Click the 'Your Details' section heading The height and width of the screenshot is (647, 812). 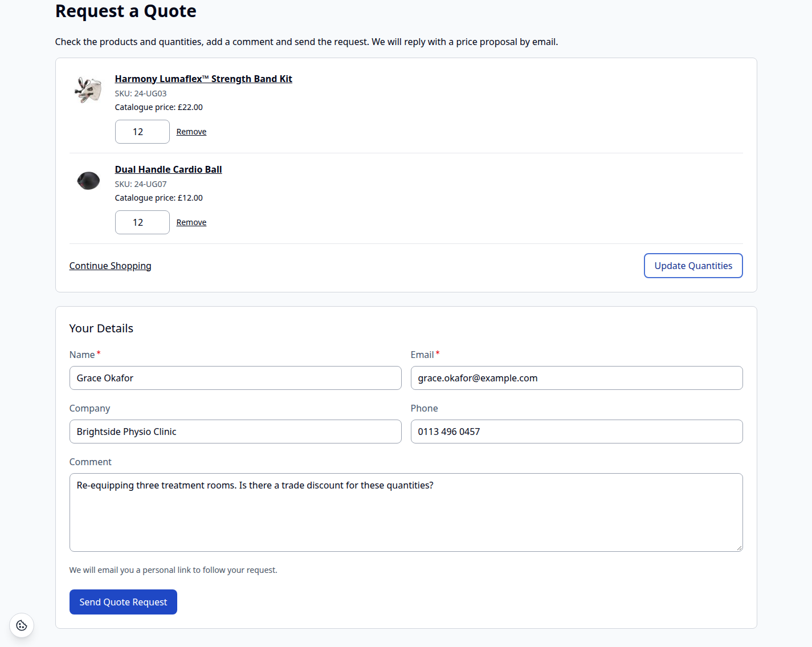coord(101,328)
